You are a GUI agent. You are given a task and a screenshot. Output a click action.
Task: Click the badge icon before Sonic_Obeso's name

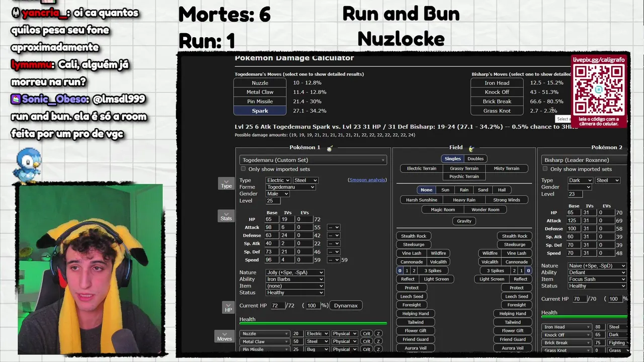(16, 100)
